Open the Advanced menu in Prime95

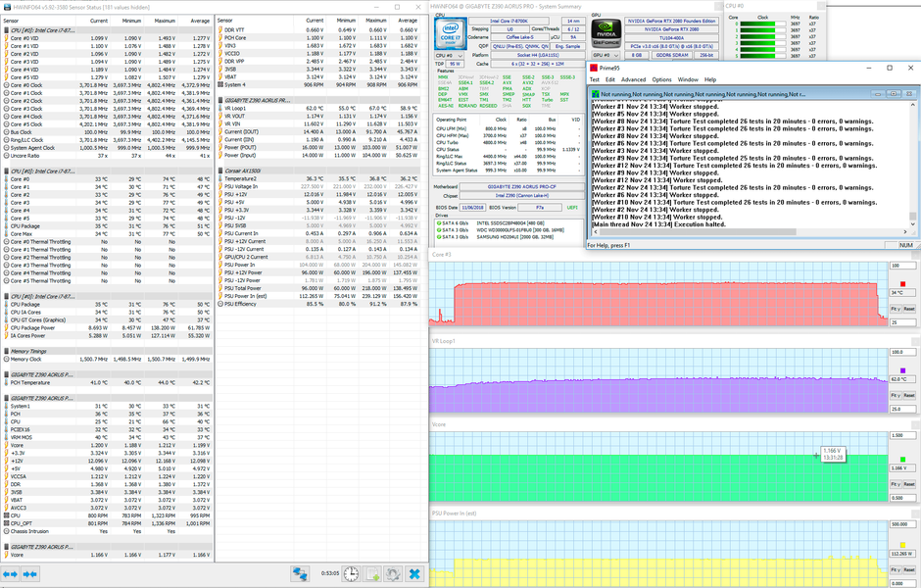[x=633, y=79]
